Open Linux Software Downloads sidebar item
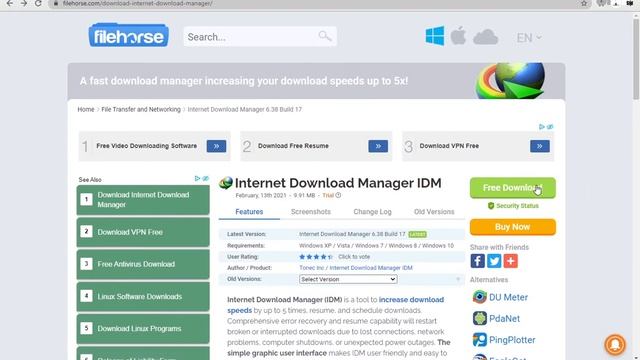The height and width of the screenshot is (360, 640). [143, 296]
